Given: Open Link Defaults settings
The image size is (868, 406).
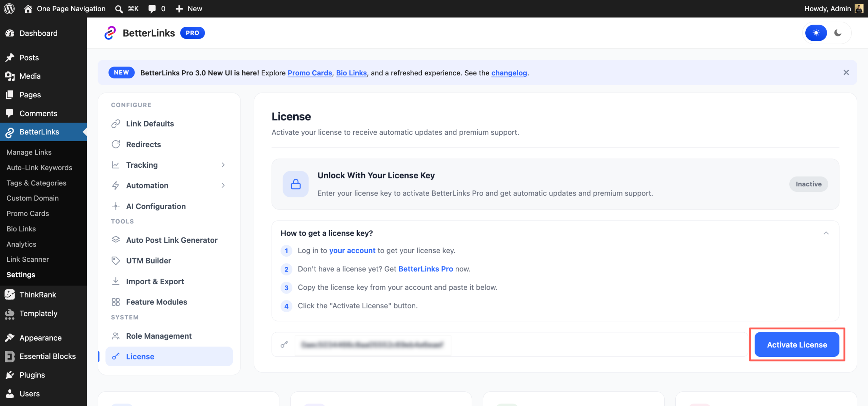Looking at the screenshot, I should click(169, 124).
